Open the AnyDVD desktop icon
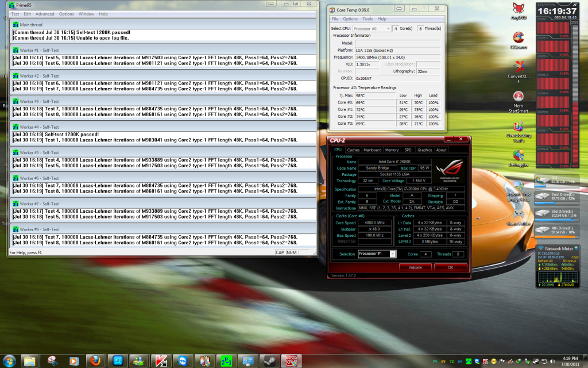Image resolution: width=588 pixels, height=368 pixels. coord(519,11)
